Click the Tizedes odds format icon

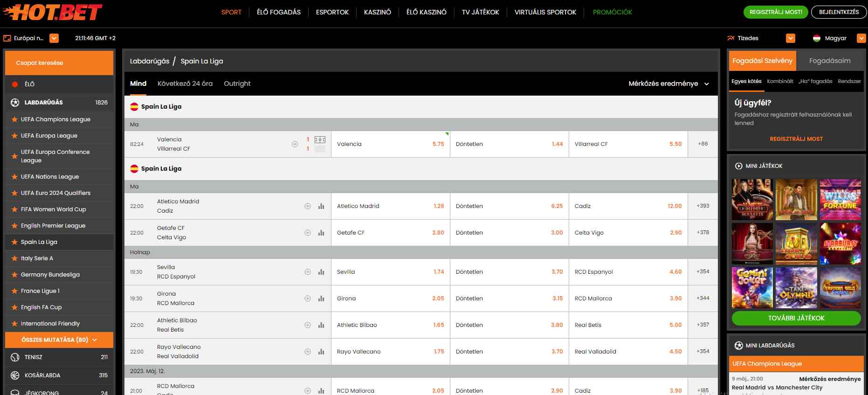[x=731, y=38]
